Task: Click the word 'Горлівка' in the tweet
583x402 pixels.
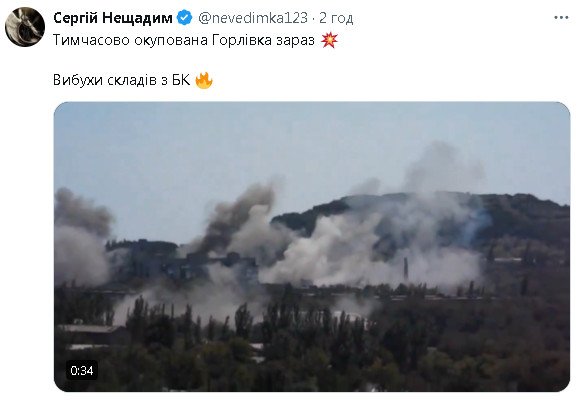Action: 242,40
